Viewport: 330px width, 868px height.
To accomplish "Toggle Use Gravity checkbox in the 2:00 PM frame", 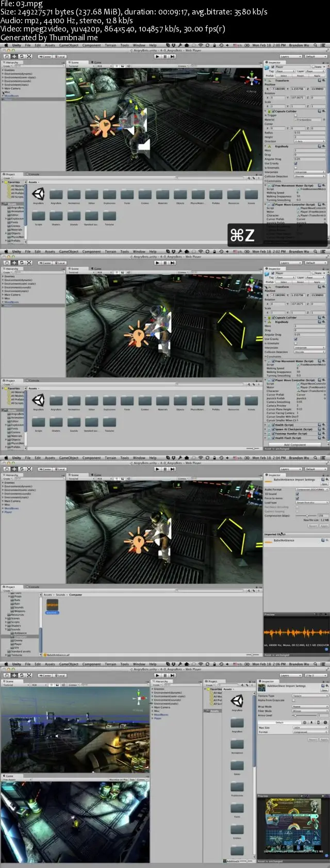I will (295, 163).
